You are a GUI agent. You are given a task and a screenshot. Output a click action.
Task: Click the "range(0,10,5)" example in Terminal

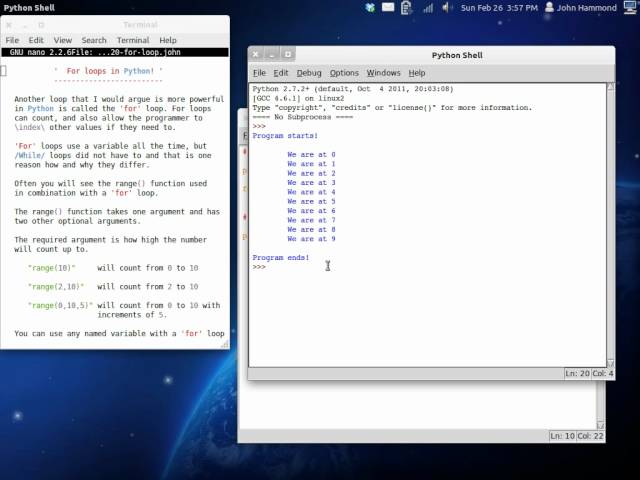[60, 305]
